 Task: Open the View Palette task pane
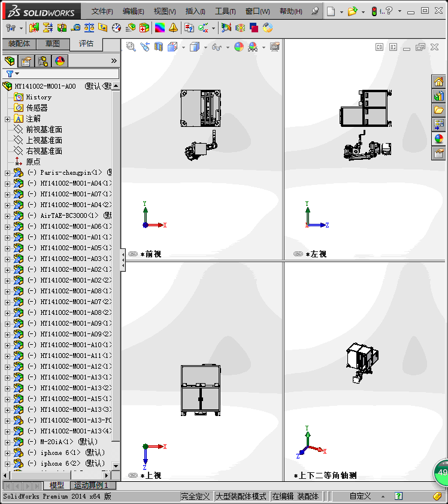click(439, 125)
